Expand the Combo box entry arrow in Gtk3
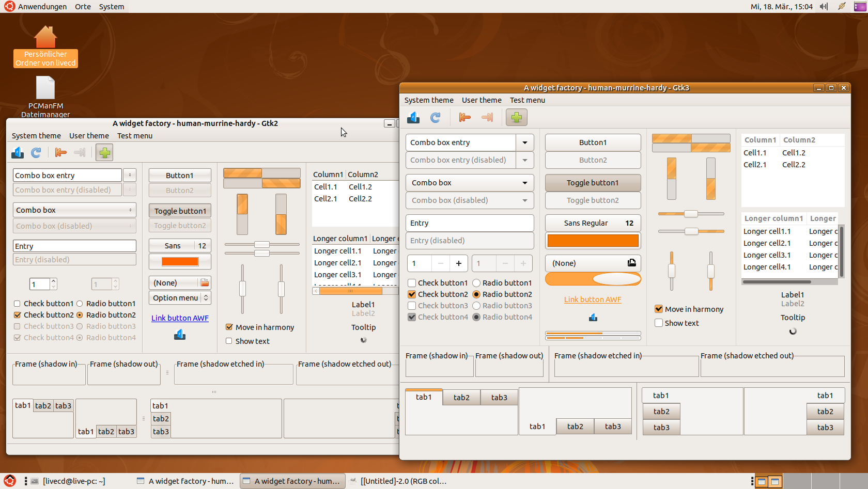 coord(525,143)
